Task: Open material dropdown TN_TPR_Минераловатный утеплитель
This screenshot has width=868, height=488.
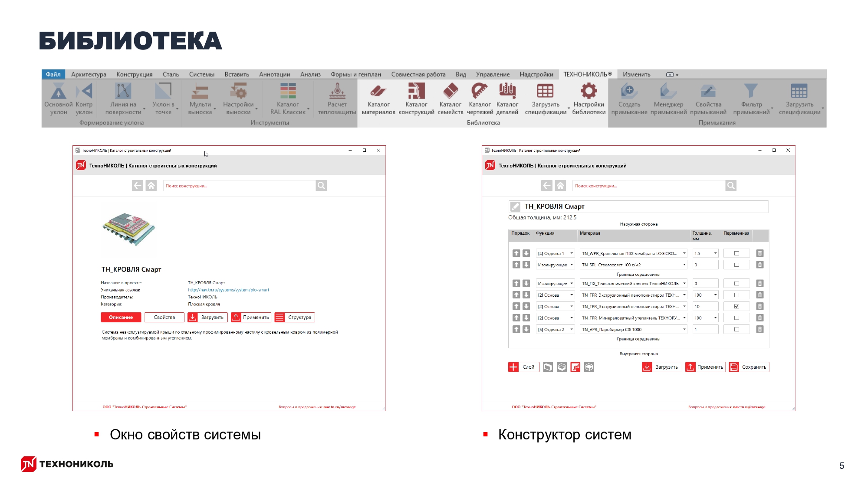Action: coord(634,318)
